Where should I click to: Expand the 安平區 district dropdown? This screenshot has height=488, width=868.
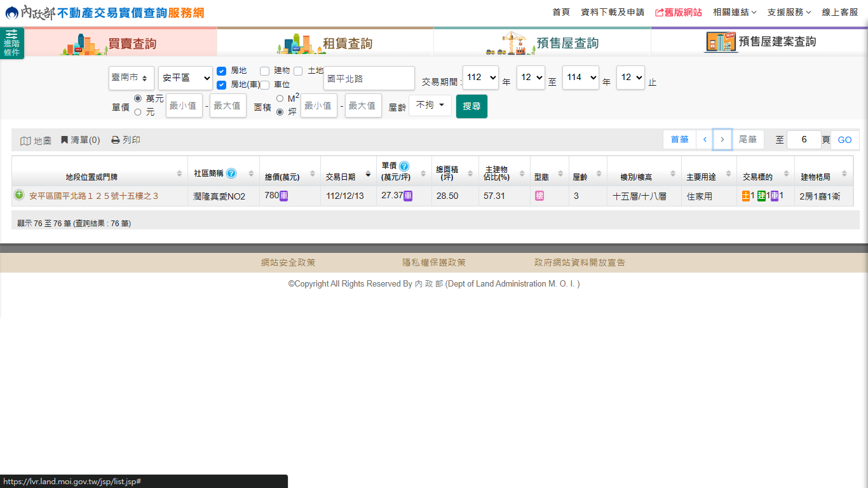tap(185, 78)
